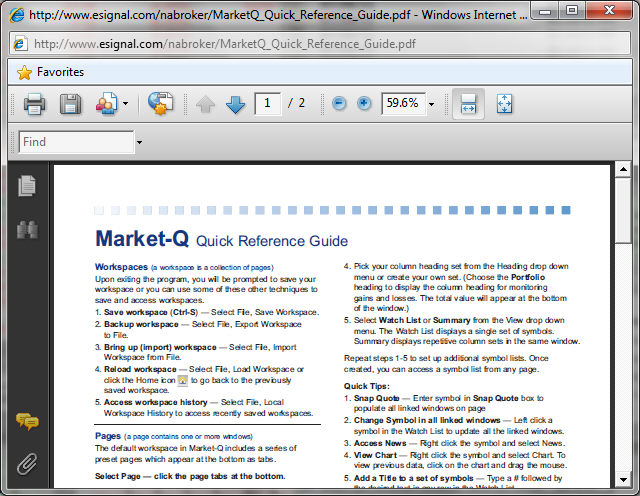Image resolution: width=640 pixels, height=496 pixels.
Task: Click 'Bring up (import) workspace' text
Action: point(160,347)
